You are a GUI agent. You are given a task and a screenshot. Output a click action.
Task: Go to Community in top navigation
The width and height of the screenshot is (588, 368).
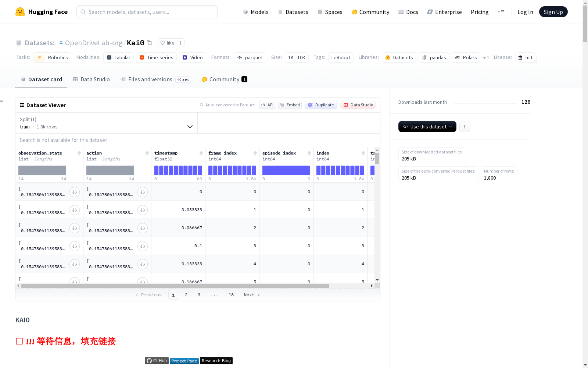coord(370,12)
